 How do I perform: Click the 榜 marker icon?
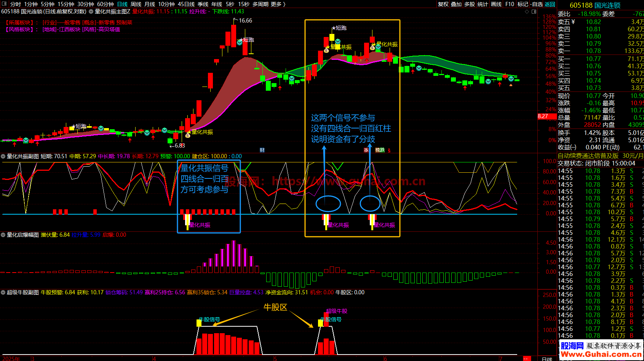coord(377,150)
